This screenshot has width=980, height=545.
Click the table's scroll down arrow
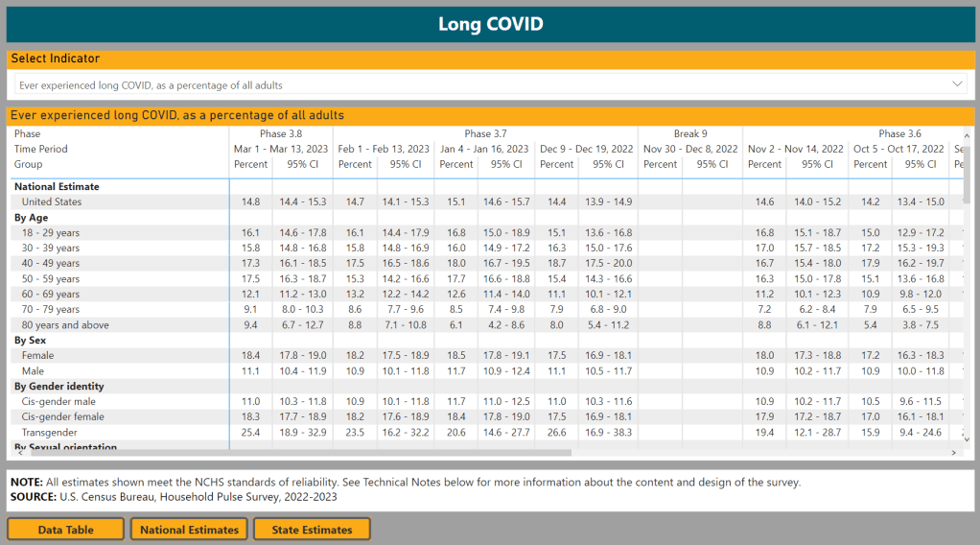[967, 439]
